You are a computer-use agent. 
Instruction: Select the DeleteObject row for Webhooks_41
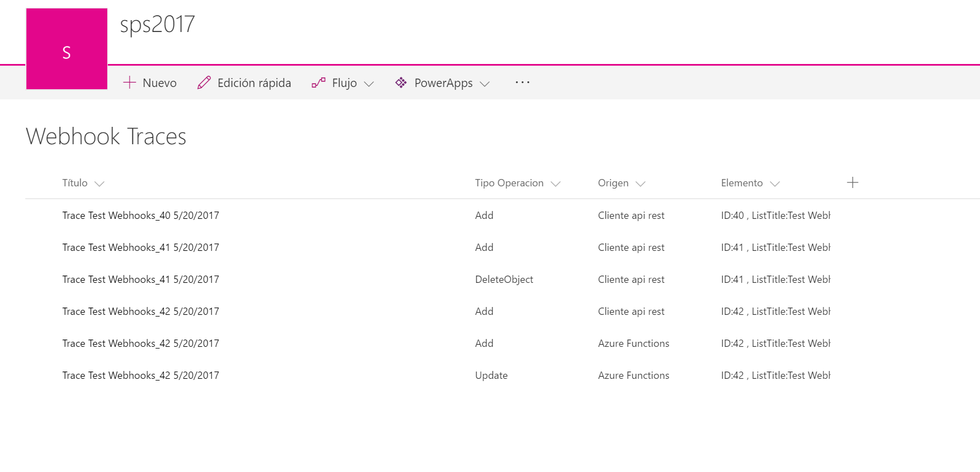[x=504, y=279]
